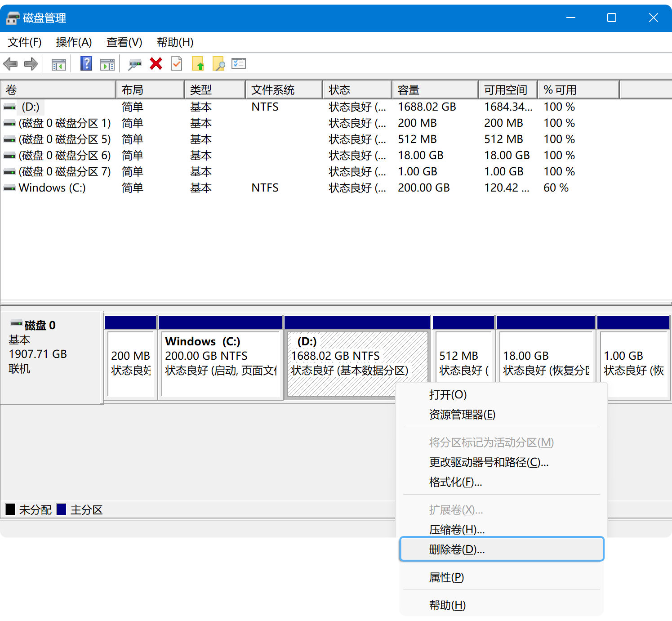Viewport: 672px width, 621px height.
Task: Toggle the show/hide console tree icon
Action: (58, 64)
